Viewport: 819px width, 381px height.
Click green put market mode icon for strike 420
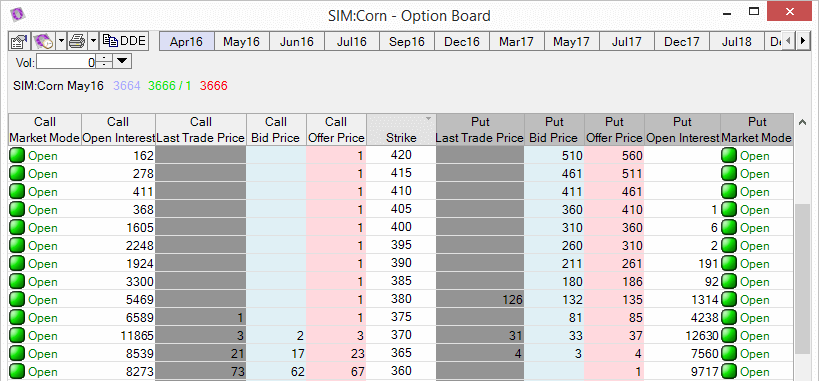coord(729,155)
